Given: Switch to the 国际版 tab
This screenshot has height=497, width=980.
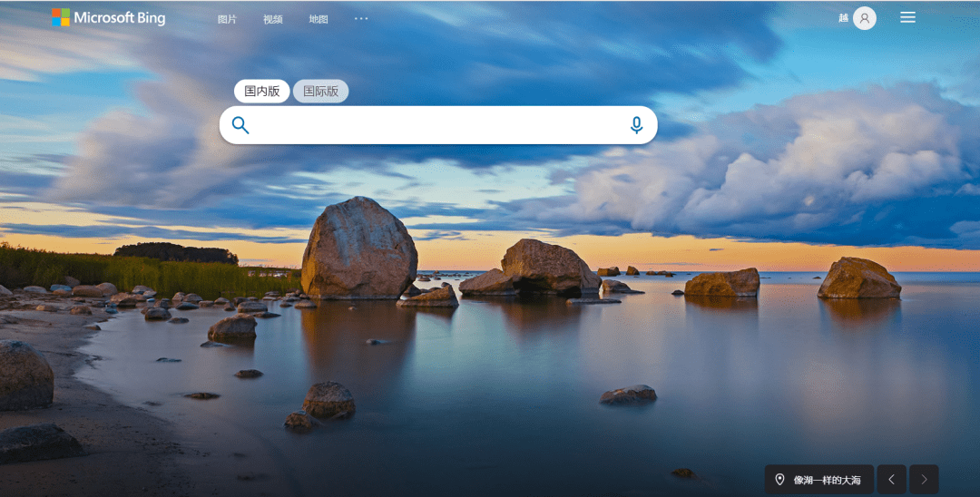Looking at the screenshot, I should point(320,92).
